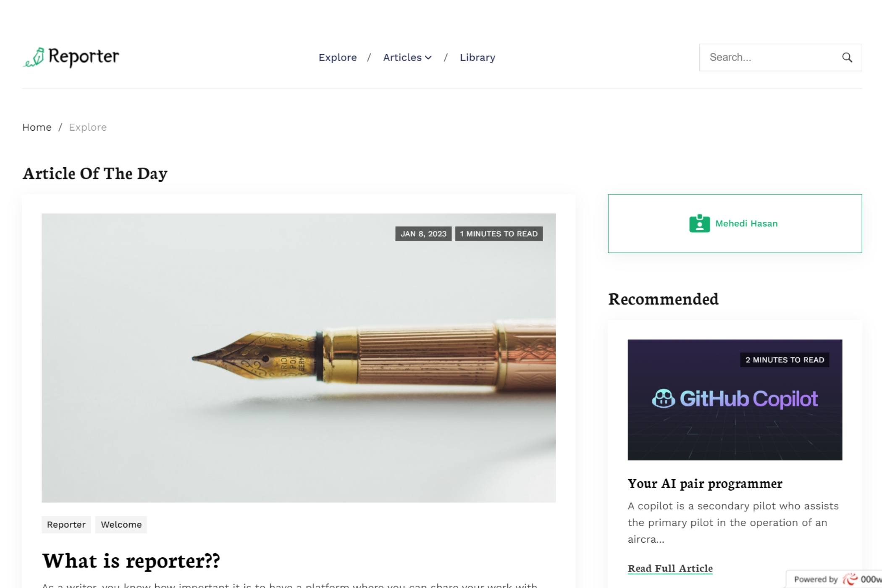Select the Welcome tag
Image resolution: width=882 pixels, height=588 pixels.
click(121, 525)
